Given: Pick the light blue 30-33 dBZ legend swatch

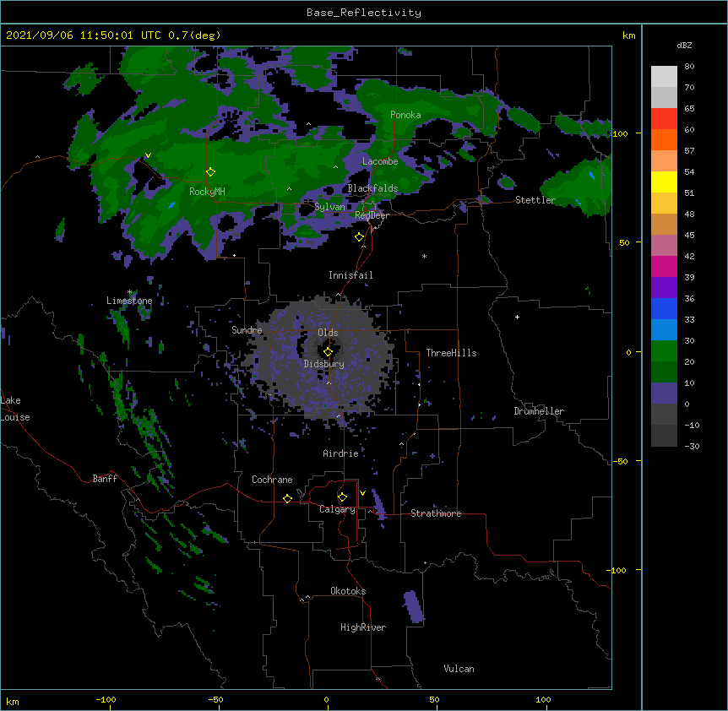Looking at the screenshot, I should (x=664, y=329).
